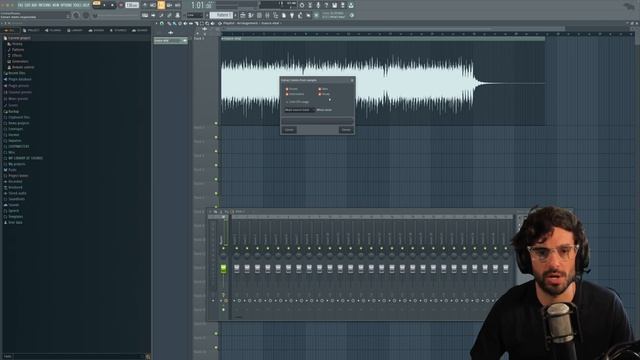Open the Templates folder in browser
The width and height of the screenshot is (640, 360).
(14, 216)
